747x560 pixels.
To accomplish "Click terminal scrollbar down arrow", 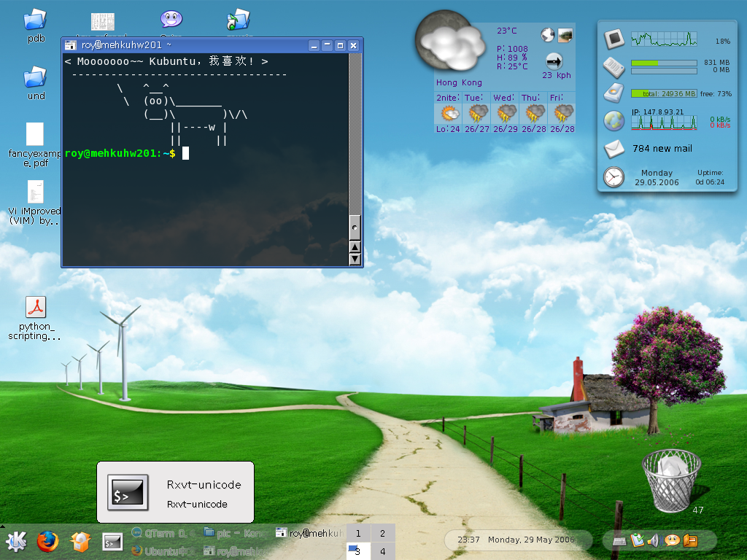I will [x=355, y=259].
